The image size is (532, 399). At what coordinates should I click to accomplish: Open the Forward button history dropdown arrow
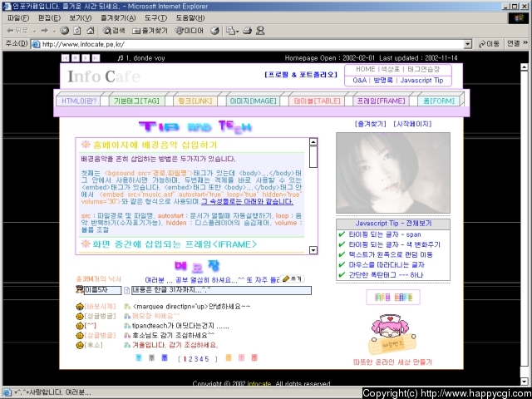[54, 32]
